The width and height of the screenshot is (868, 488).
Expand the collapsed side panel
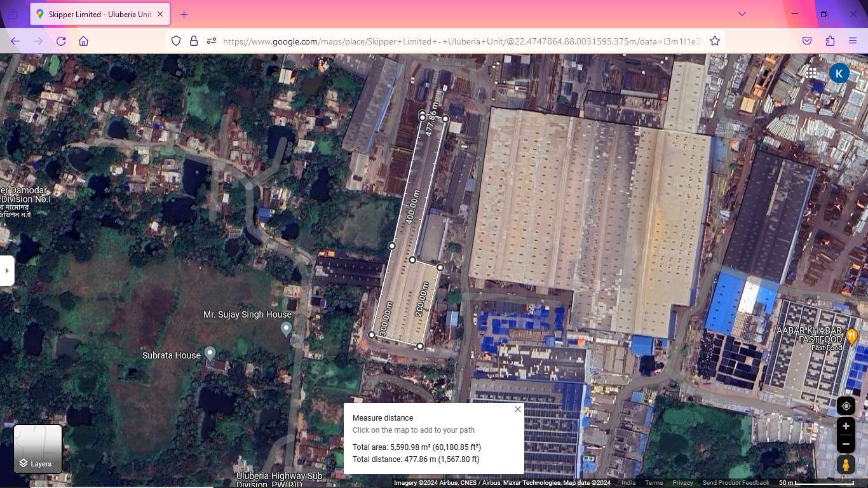[7, 271]
